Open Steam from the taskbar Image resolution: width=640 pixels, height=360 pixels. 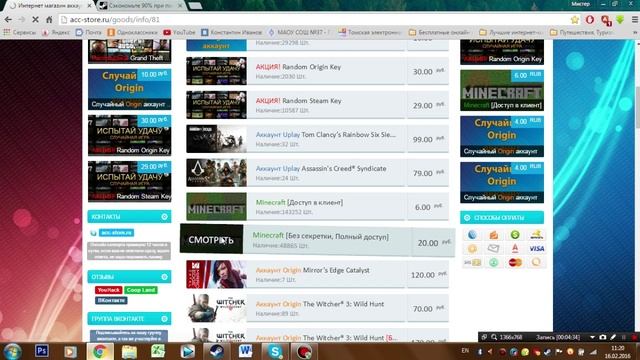[x=217, y=351]
